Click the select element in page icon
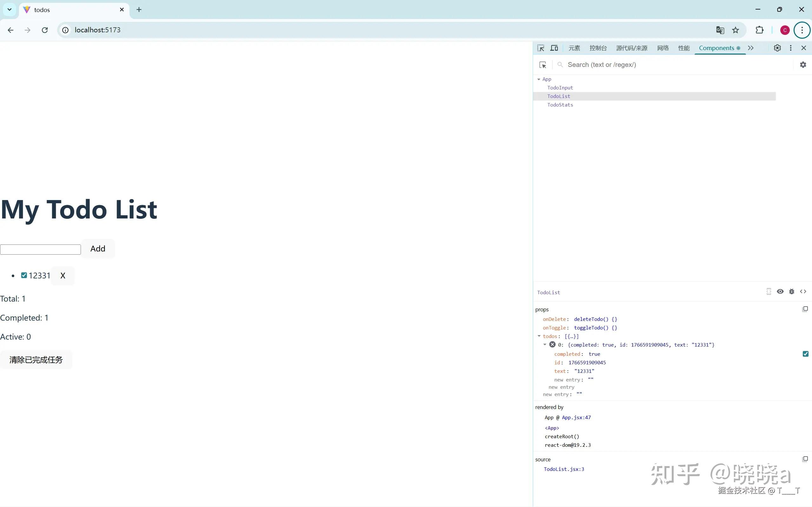Image resolution: width=812 pixels, height=507 pixels. (x=541, y=48)
